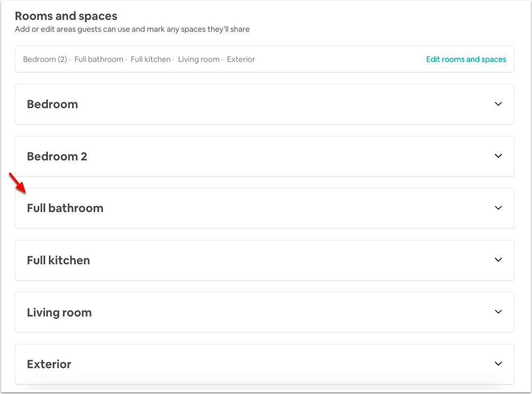Viewport: 532px width, 394px height.
Task: Click Full kitchen in the summary bar
Action: [151, 59]
